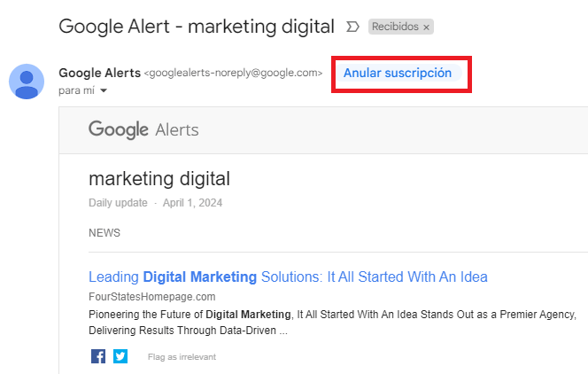588x374 pixels.
Task: Share the article on Twitter
Action: pyautogui.click(x=120, y=356)
